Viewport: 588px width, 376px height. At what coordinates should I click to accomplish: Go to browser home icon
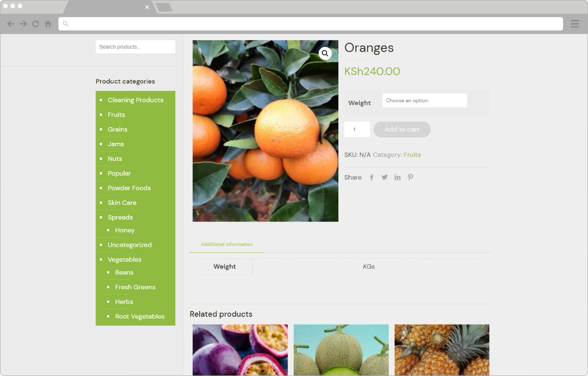pos(48,23)
